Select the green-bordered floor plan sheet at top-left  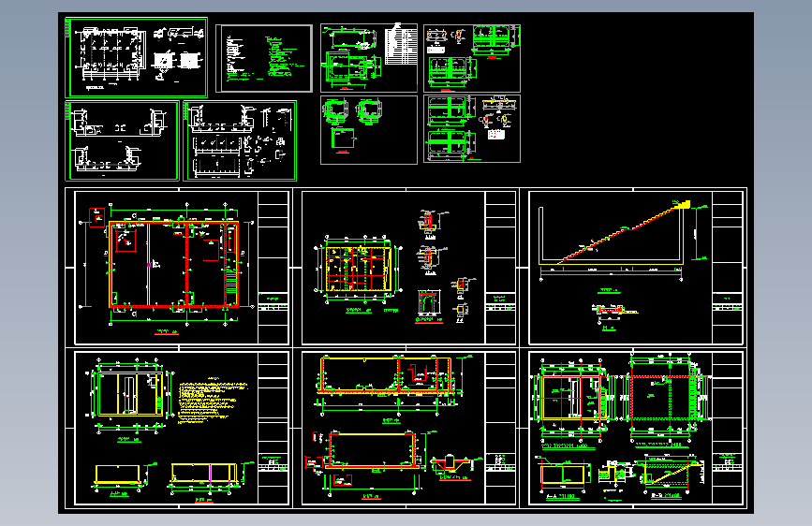point(136,57)
